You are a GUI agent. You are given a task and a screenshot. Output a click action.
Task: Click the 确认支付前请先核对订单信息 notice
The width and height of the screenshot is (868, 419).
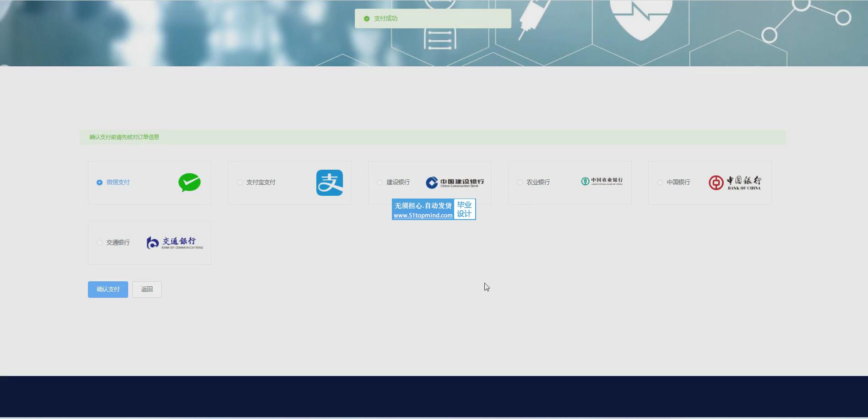click(433, 137)
